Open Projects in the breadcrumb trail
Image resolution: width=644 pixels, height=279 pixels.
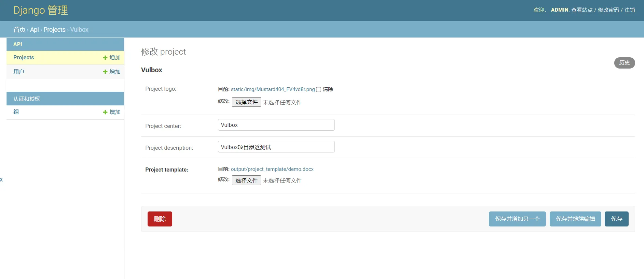point(54,30)
